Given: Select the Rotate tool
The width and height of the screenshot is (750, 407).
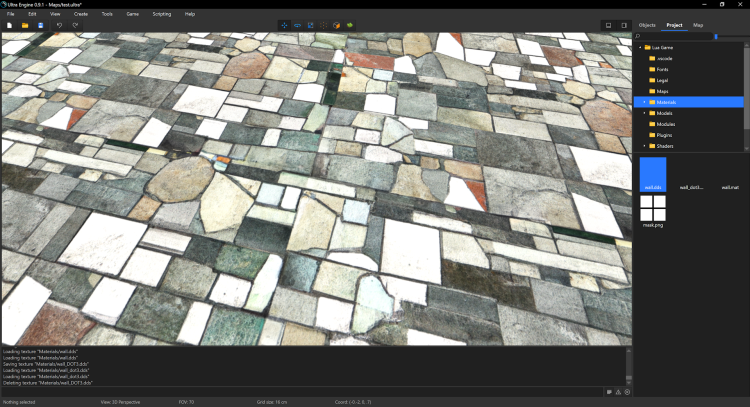Looking at the screenshot, I should click(x=297, y=25).
